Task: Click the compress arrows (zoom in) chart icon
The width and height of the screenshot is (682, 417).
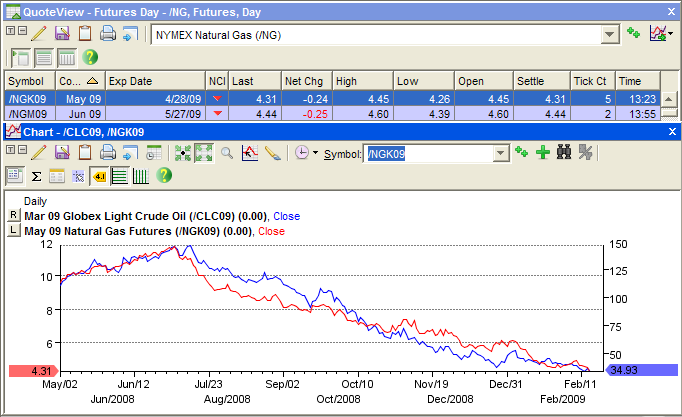Action: (183, 153)
